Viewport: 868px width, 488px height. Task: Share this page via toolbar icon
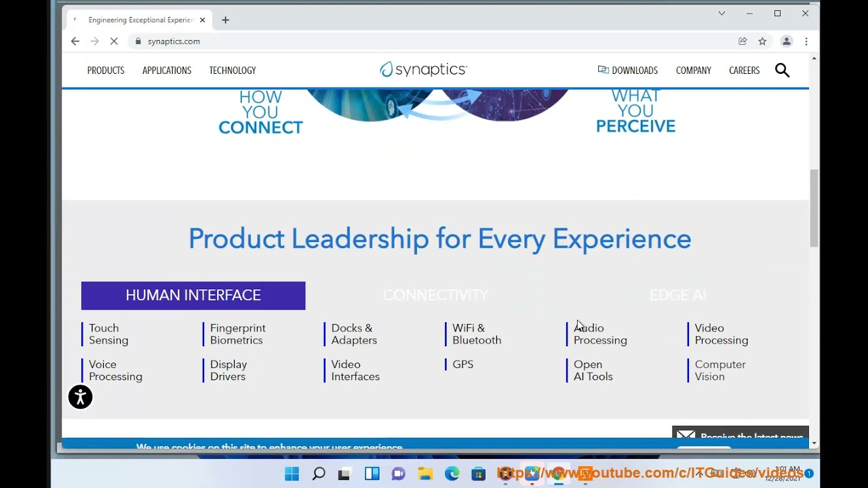(x=743, y=41)
